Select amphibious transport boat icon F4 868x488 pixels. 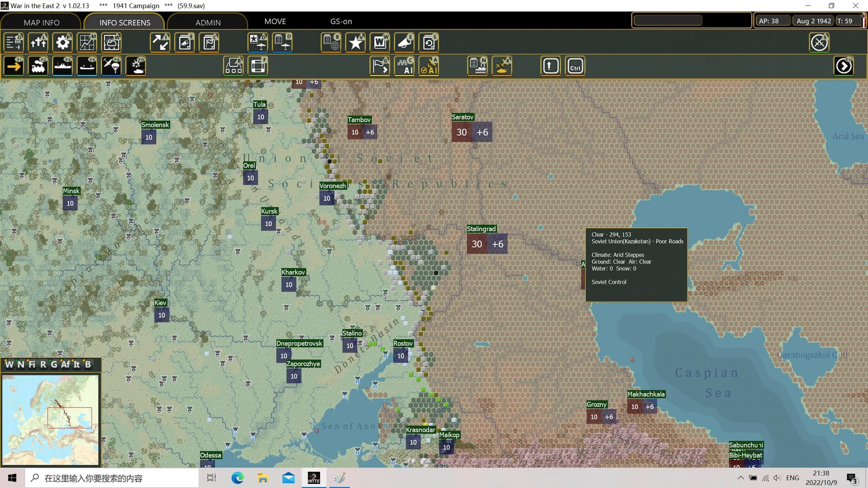coord(87,66)
